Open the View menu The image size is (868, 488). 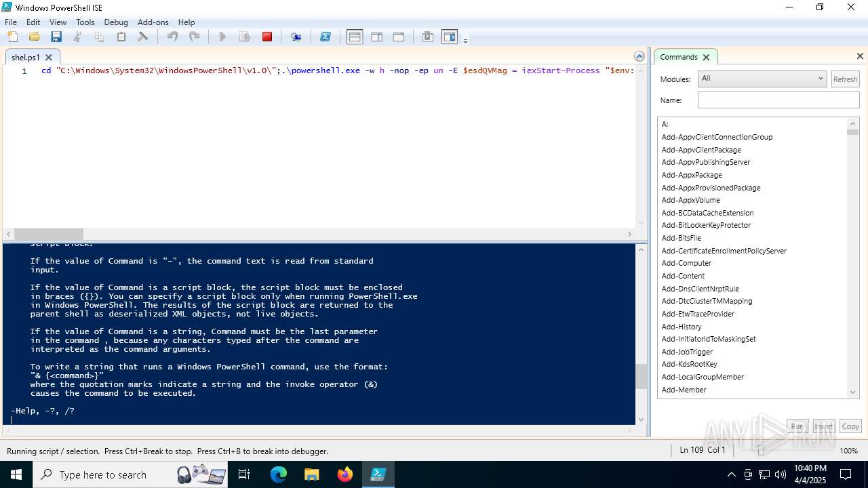click(58, 22)
